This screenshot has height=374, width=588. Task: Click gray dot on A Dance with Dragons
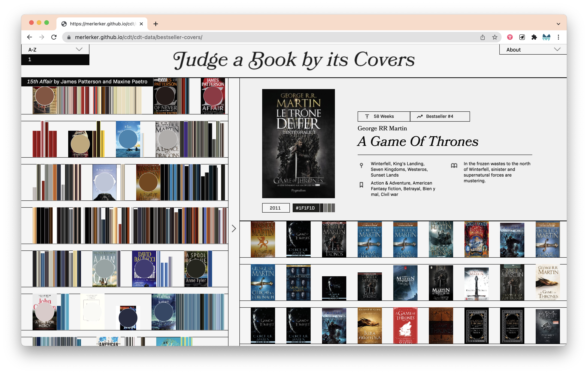(x=167, y=139)
